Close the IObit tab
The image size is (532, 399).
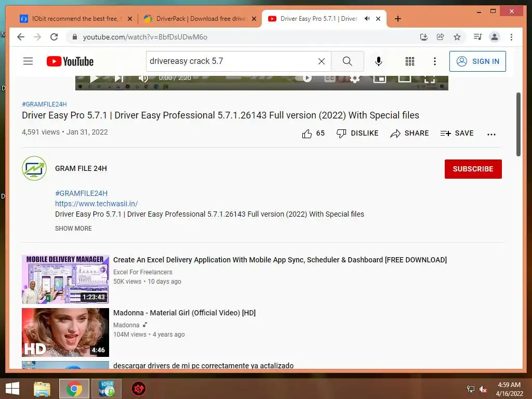click(129, 19)
